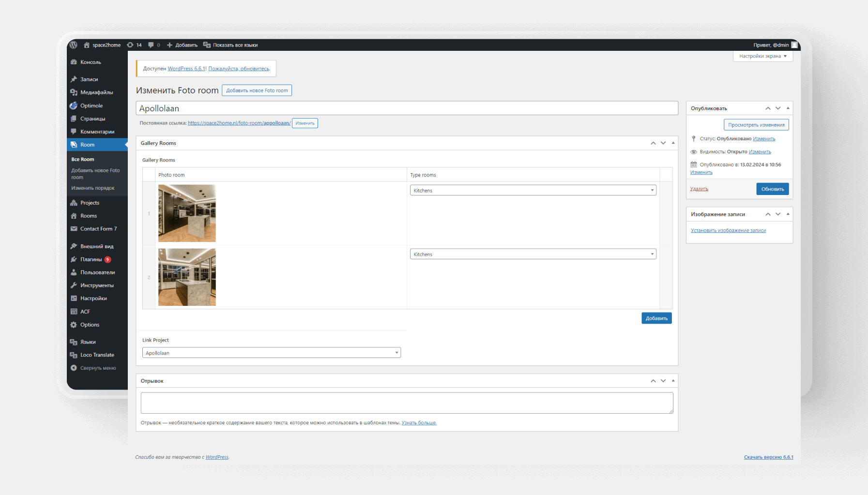The width and height of the screenshot is (868, 495).
Task: Click the updates icon showing 14
Action: 134,45
